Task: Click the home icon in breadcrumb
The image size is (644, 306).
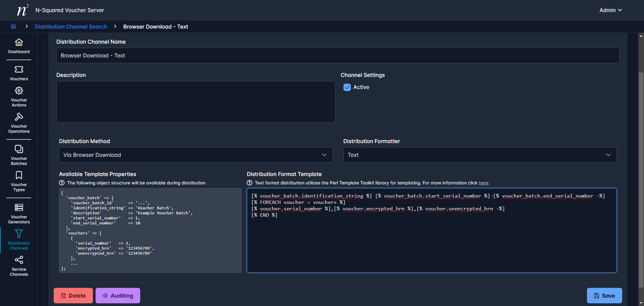Action: [13, 27]
